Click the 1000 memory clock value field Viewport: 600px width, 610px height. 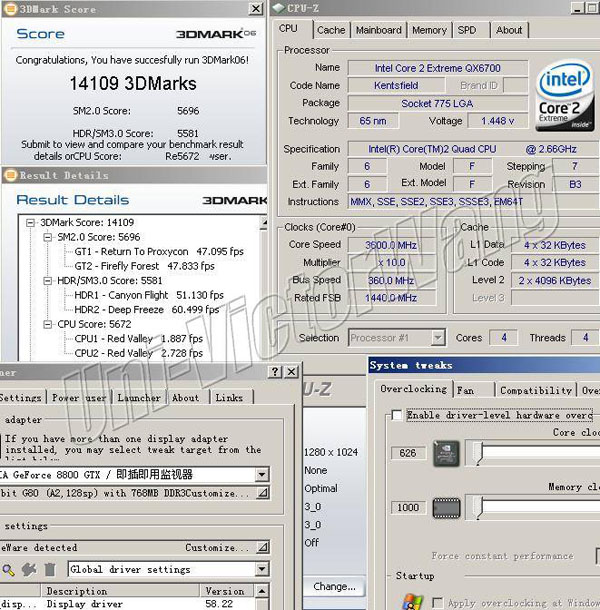(408, 508)
